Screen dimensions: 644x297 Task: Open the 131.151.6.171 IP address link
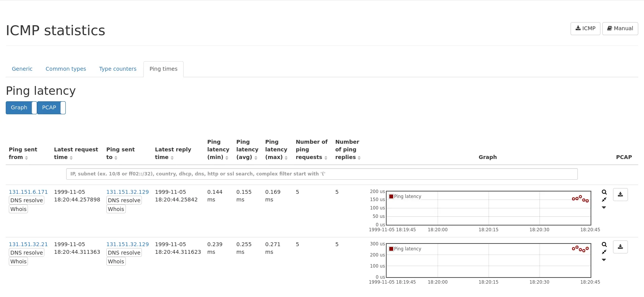coord(28,192)
